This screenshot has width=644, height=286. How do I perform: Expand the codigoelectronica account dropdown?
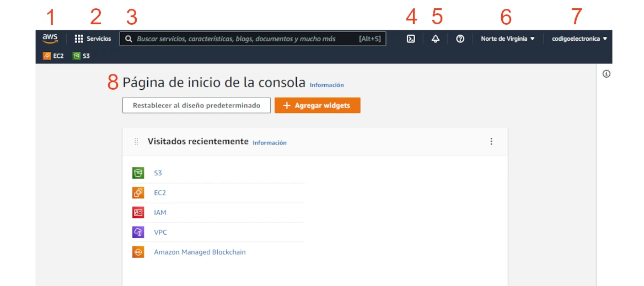coord(579,39)
